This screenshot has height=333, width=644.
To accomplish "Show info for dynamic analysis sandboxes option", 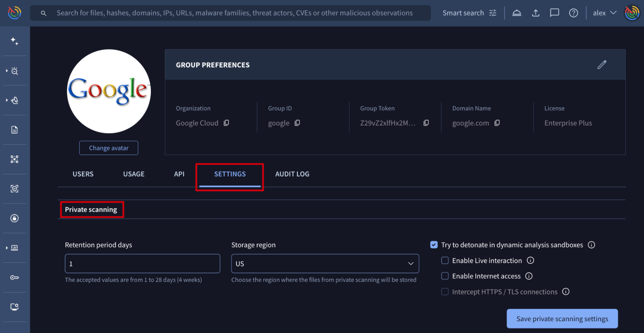I will click(x=592, y=245).
